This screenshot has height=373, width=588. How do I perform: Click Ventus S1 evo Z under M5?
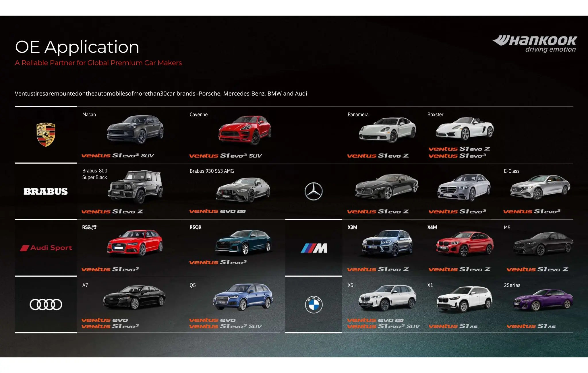click(x=537, y=269)
